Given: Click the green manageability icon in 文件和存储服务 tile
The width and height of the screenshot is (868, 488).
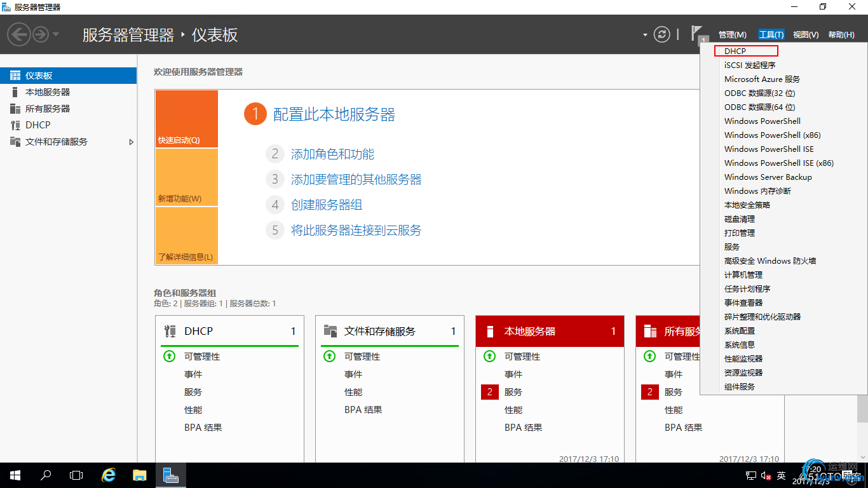Looking at the screenshot, I should pyautogui.click(x=329, y=356).
